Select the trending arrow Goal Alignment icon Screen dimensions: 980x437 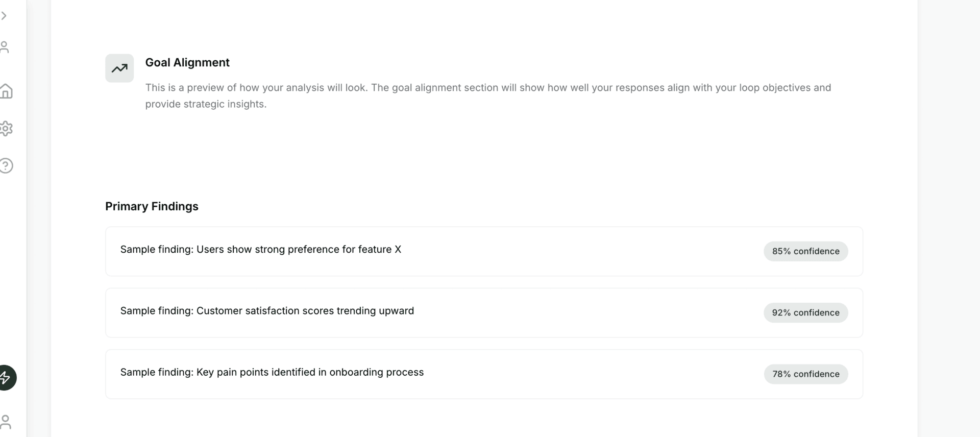(x=118, y=68)
